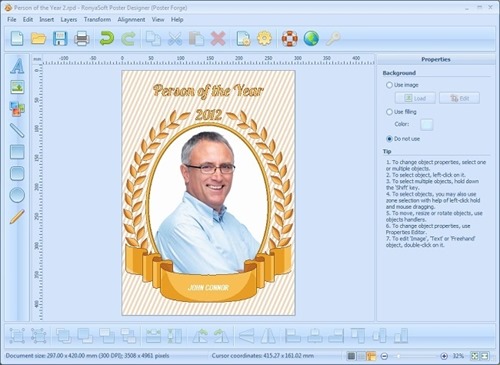
Task: Select the Insert Image tool
Action: pyautogui.click(x=17, y=87)
